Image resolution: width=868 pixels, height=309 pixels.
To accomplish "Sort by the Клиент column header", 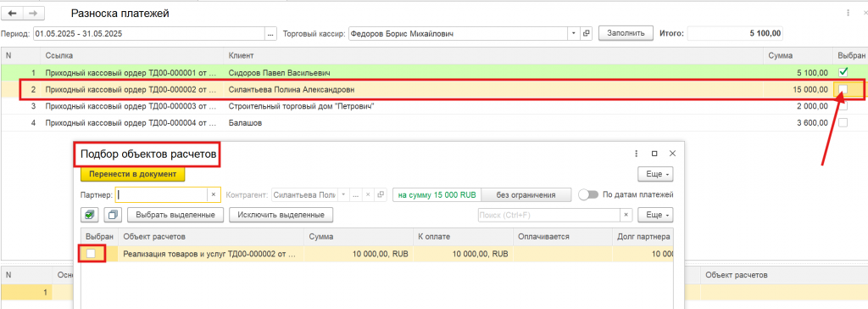I will pos(494,55).
